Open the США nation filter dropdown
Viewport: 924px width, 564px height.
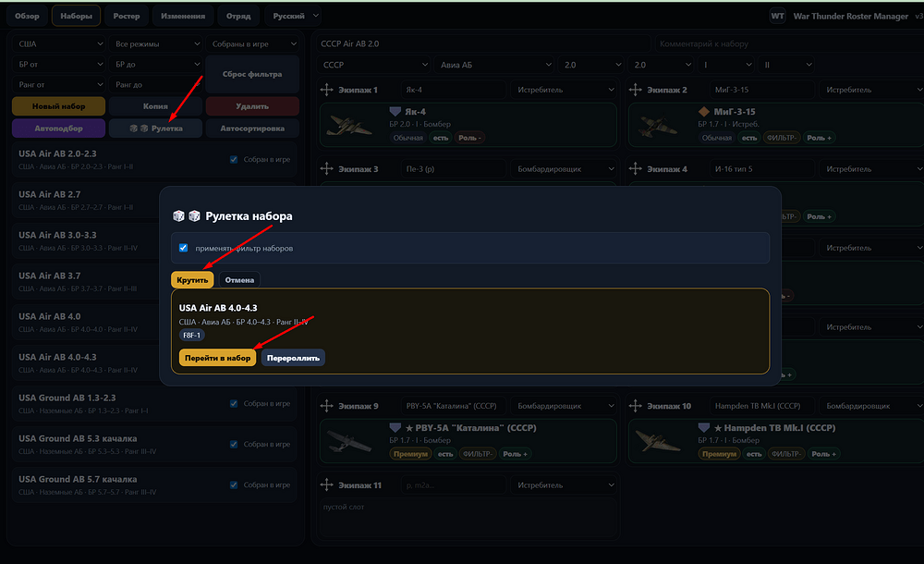coord(58,43)
